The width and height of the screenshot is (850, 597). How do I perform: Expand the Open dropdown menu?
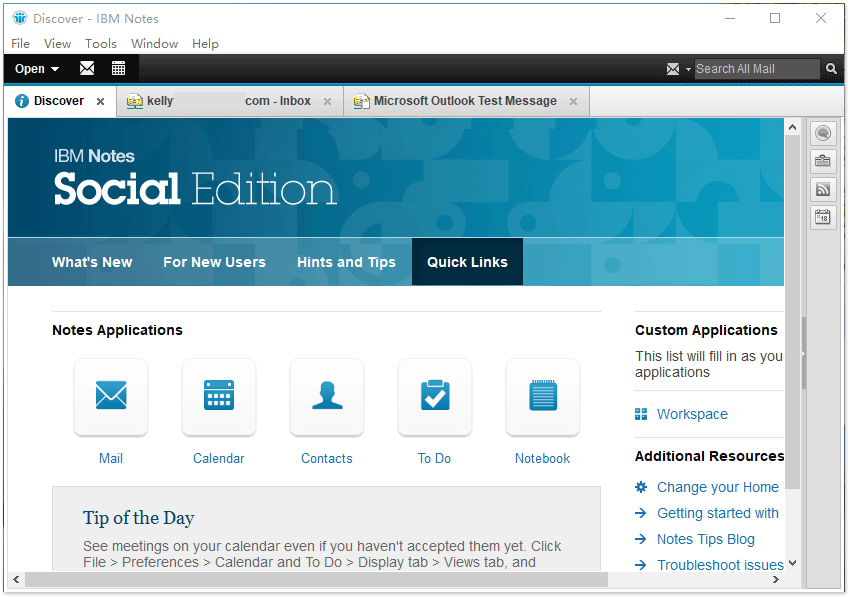(x=37, y=69)
